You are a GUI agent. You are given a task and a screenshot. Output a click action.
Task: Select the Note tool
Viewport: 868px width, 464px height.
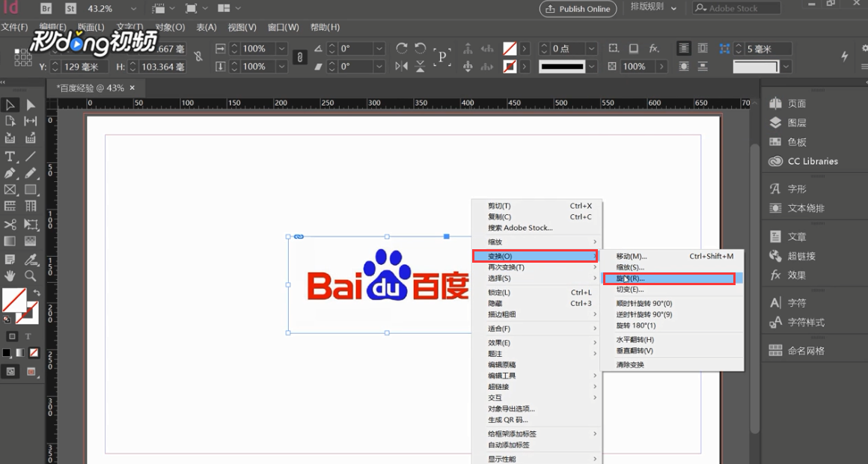coord(10,259)
